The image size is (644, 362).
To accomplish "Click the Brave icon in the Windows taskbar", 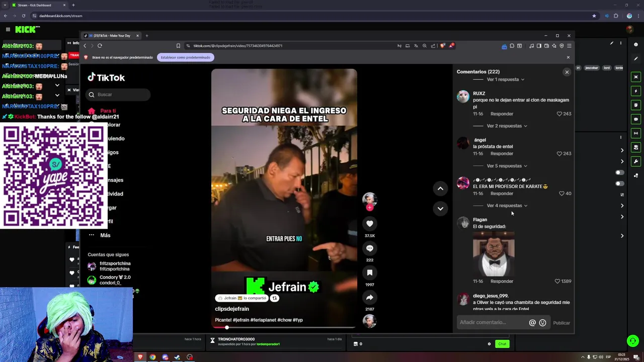I will [140, 357].
